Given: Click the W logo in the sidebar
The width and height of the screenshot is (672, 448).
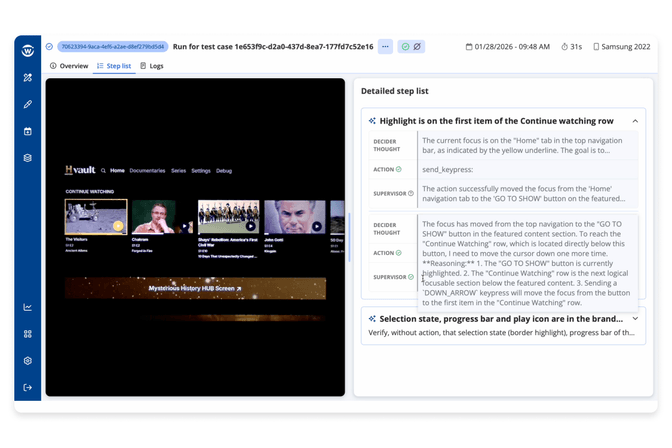Looking at the screenshot, I should pyautogui.click(x=27, y=51).
